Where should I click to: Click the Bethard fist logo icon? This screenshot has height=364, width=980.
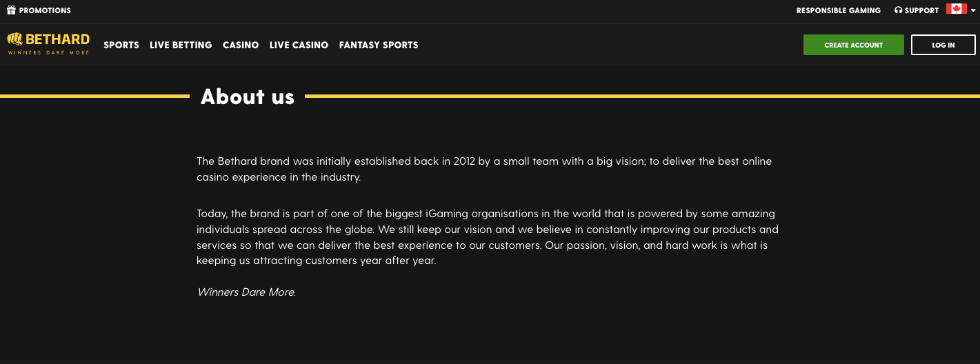[15, 39]
